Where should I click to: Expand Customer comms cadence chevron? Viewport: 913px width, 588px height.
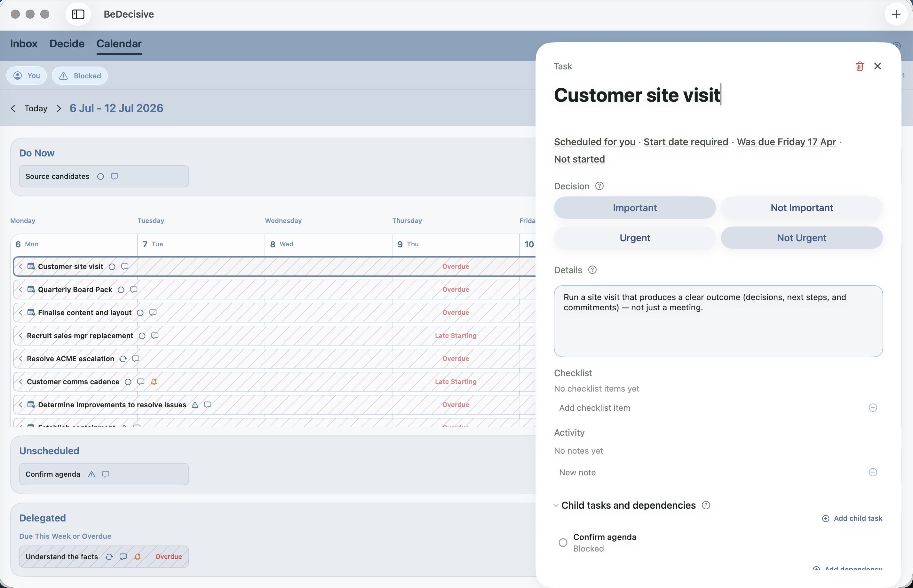(x=20, y=382)
